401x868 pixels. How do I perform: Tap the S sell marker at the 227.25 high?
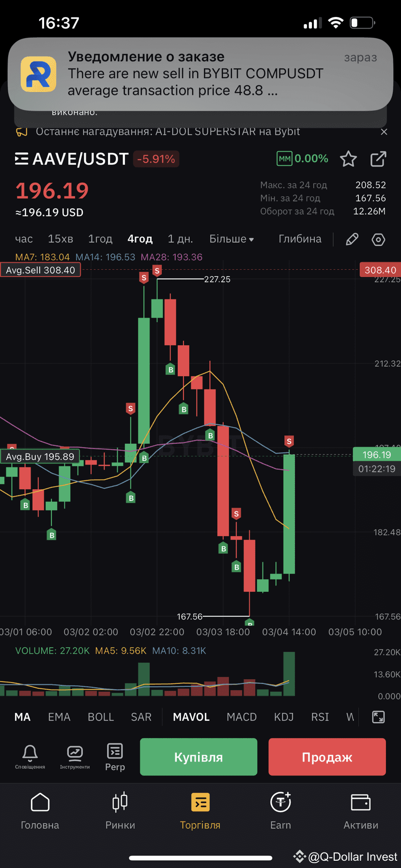point(157,271)
